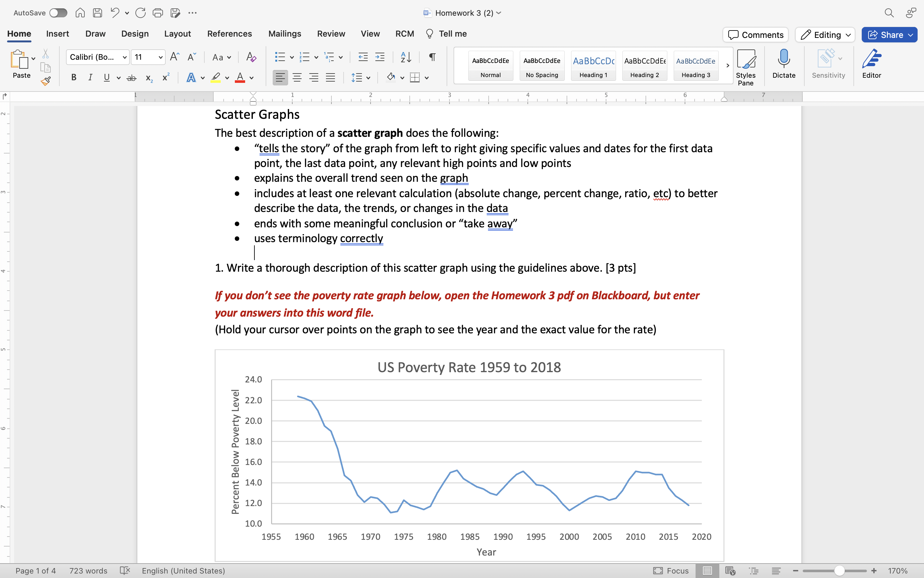Image resolution: width=924 pixels, height=578 pixels.
Task: Click the Format Painter brush icon
Action: [x=46, y=81]
